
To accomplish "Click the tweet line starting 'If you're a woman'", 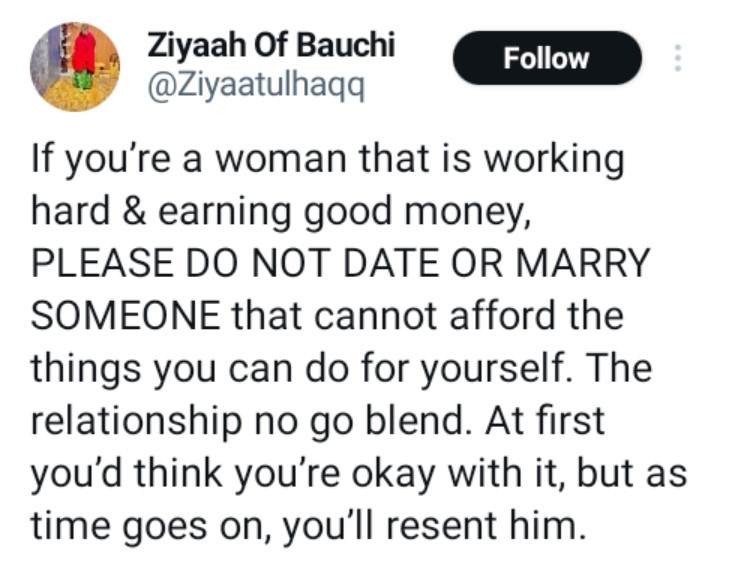I will 328,160.
